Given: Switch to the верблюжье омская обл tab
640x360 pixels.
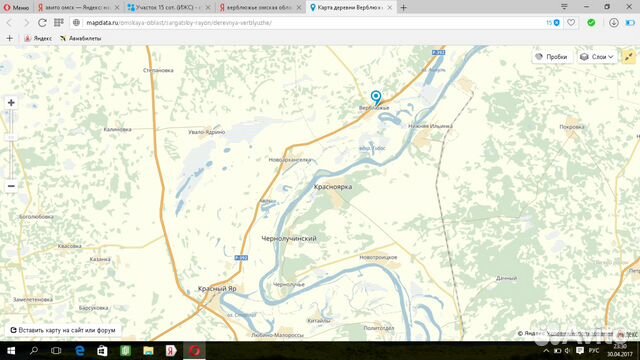Looking at the screenshot, I should click(x=260, y=7).
